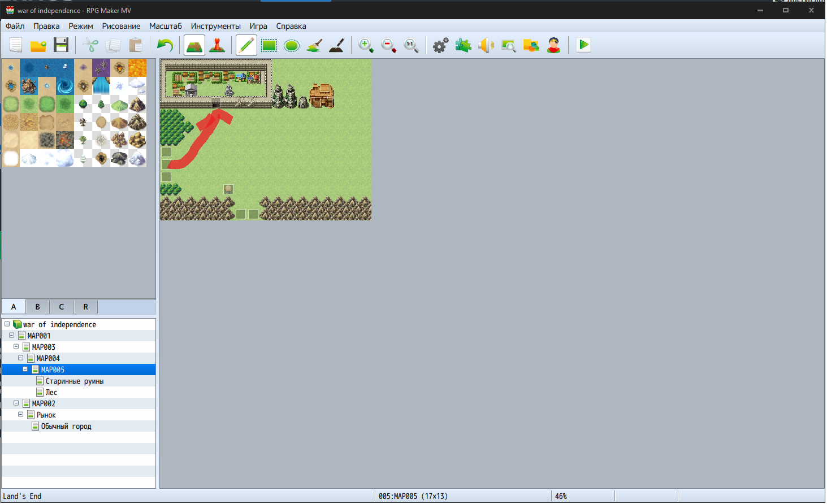Create a new project with the blank page icon
Viewport: 827px width, 504px height.
(x=16, y=45)
